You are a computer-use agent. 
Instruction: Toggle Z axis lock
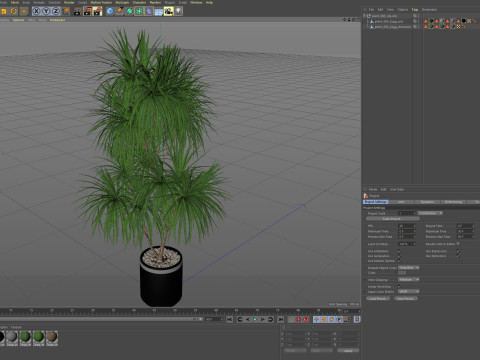pos(56,11)
